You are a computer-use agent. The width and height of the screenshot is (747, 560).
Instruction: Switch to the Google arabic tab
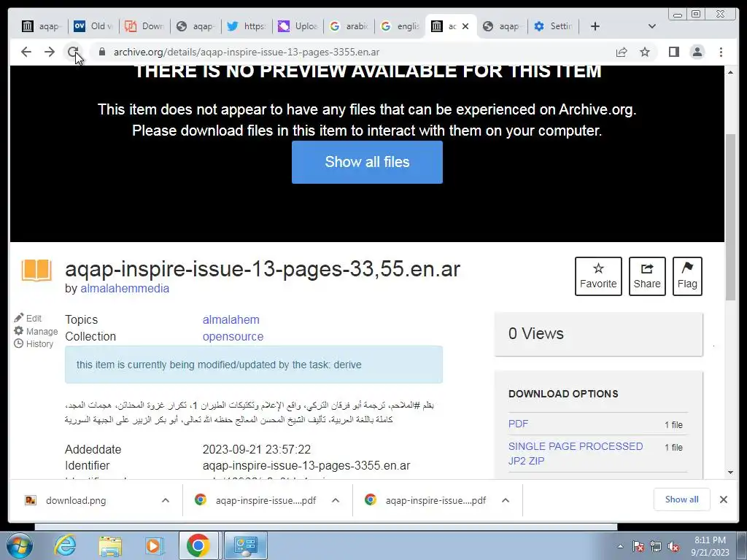[x=349, y=26]
